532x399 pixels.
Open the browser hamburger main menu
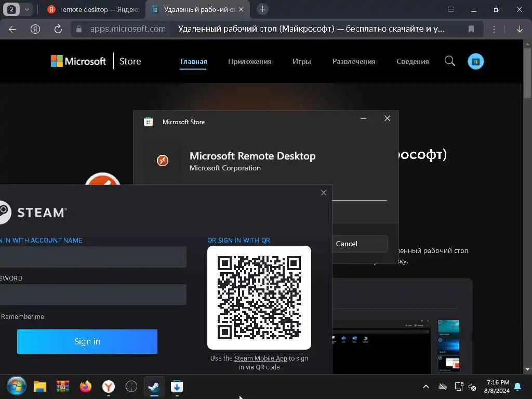point(450,9)
